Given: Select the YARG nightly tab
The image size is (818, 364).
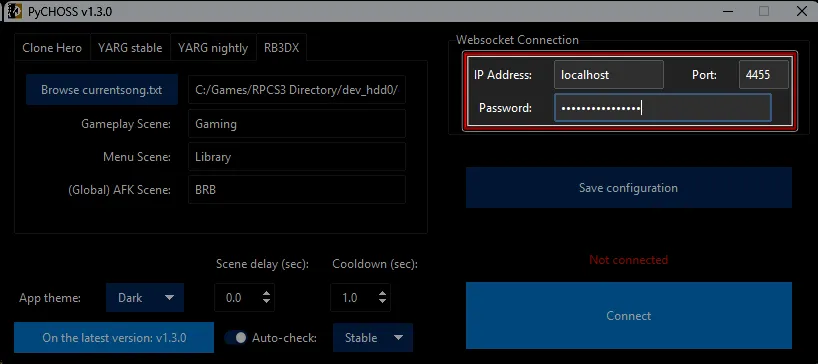Looking at the screenshot, I should point(213,48).
